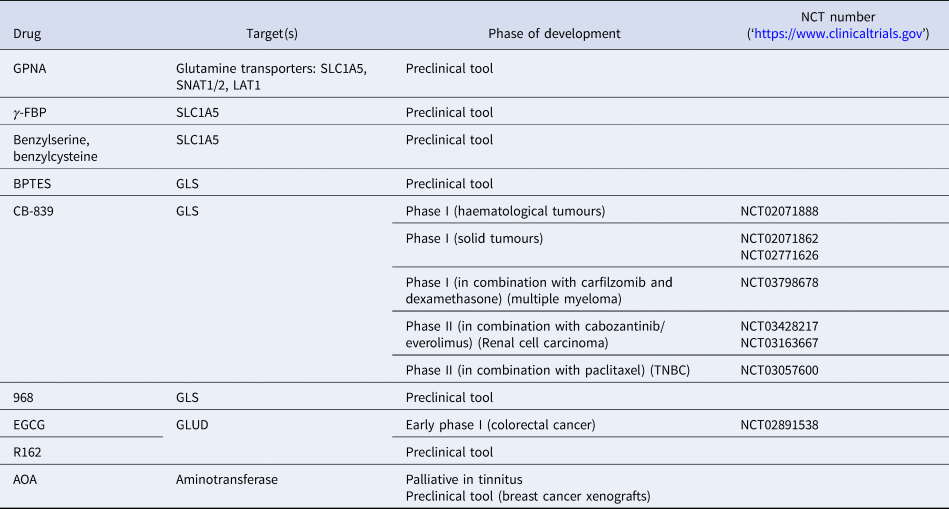Click trial number NCT03798678

pos(779,282)
